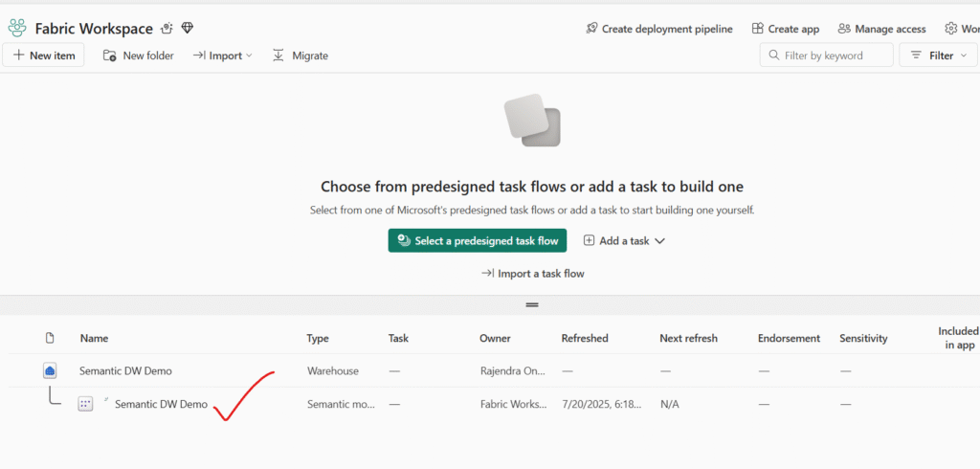Click the New folder icon

pyautogui.click(x=109, y=56)
